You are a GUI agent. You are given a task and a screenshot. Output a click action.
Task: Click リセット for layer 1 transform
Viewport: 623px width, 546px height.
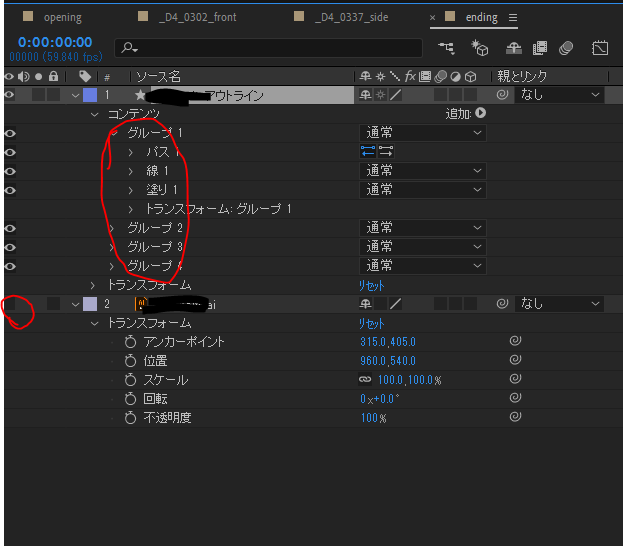[371, 285]
